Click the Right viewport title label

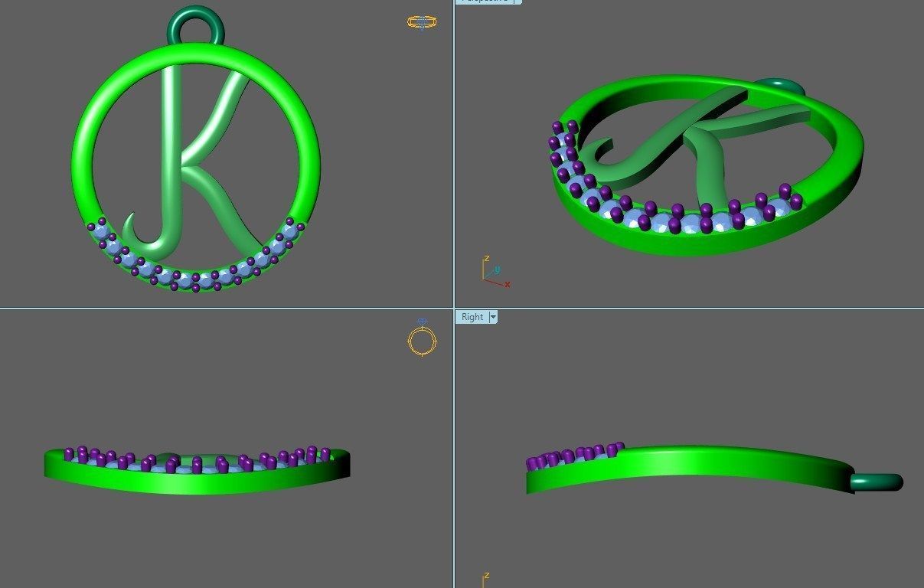tap(472, 317)
